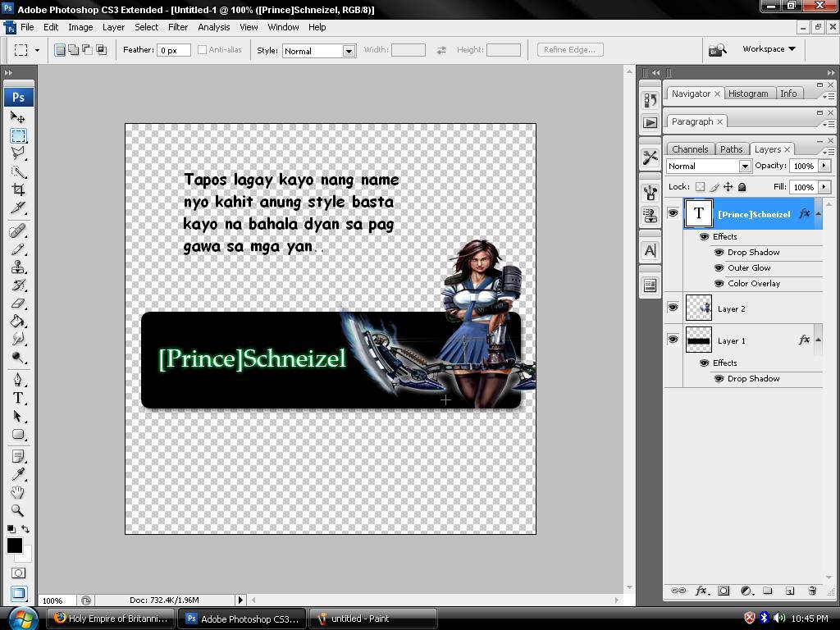Viewport: 840px width, 630px height.
Task: Toggle Color Overlay effect visibility
Action: pyautogui.click(x=719, y=283)
